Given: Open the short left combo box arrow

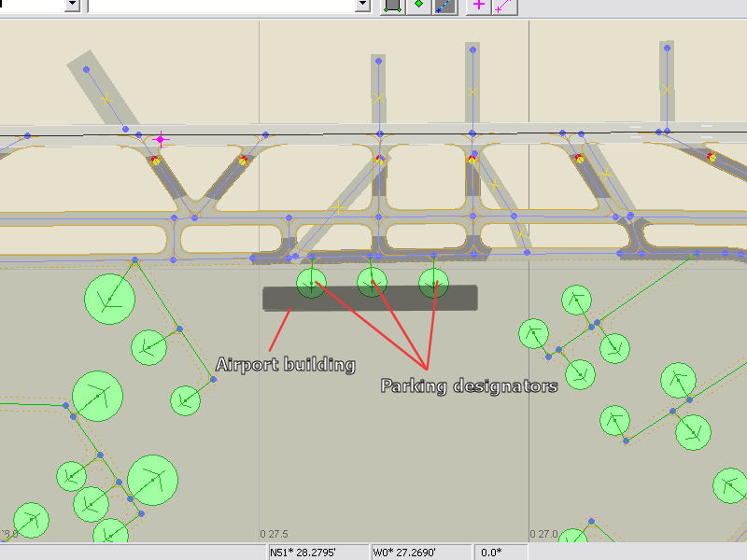Looking at the screenshot, I should pos(72,5).
